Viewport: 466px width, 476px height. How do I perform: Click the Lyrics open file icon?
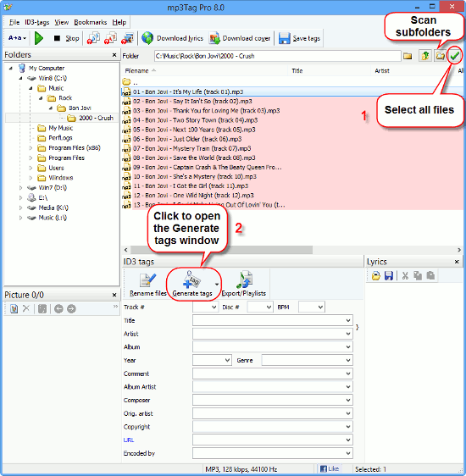(x=376, y=275)
